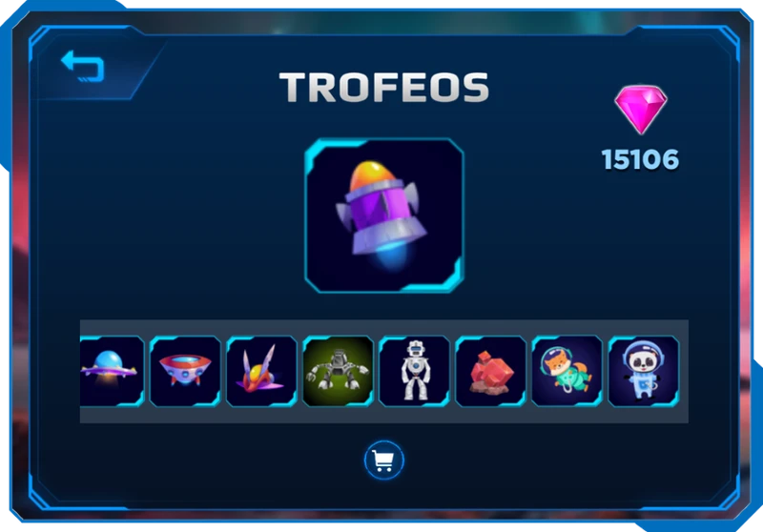This screenshot has height=532, width=763.
Task: Open the shopping cart store
Action: coord(384,460)
